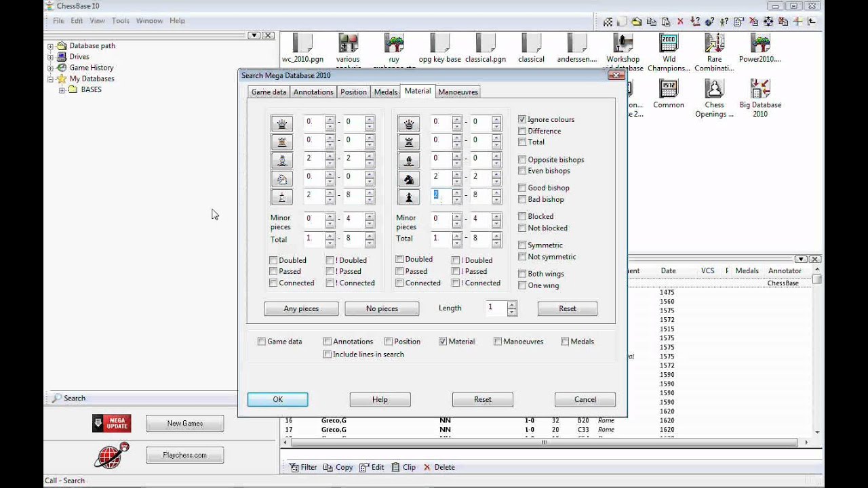Increase the Length value with the up arrow
The height and width of the screenshot is (488, 868).
pos(512,304)
